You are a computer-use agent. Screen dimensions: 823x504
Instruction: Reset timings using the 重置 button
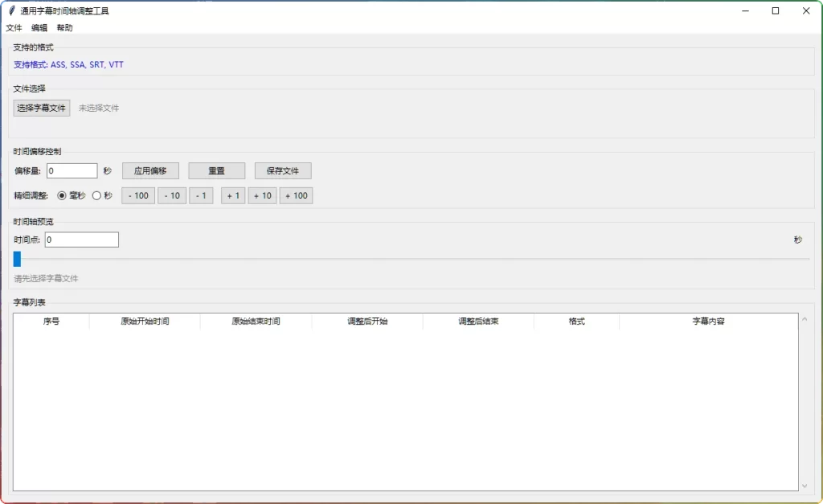coord(215,170)
